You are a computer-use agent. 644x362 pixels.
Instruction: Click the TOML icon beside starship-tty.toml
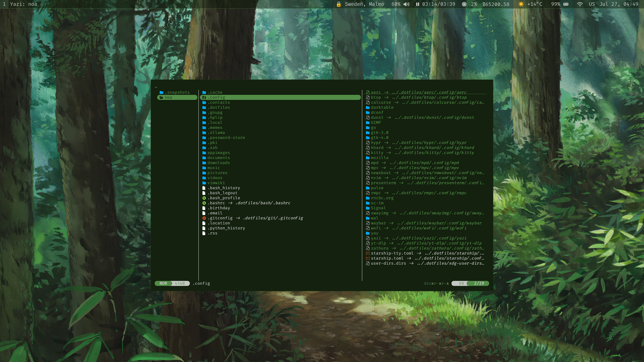(x=368, y=253)
